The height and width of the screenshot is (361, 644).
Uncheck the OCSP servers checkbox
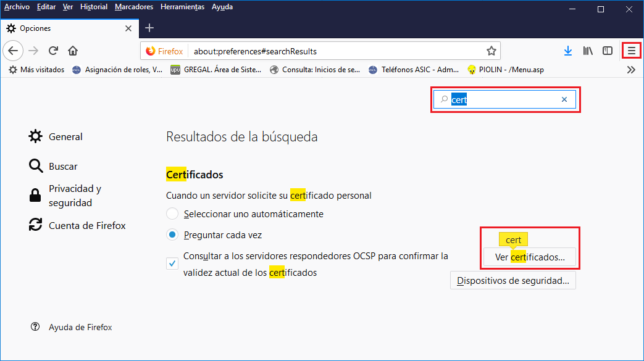click(172, 263)
